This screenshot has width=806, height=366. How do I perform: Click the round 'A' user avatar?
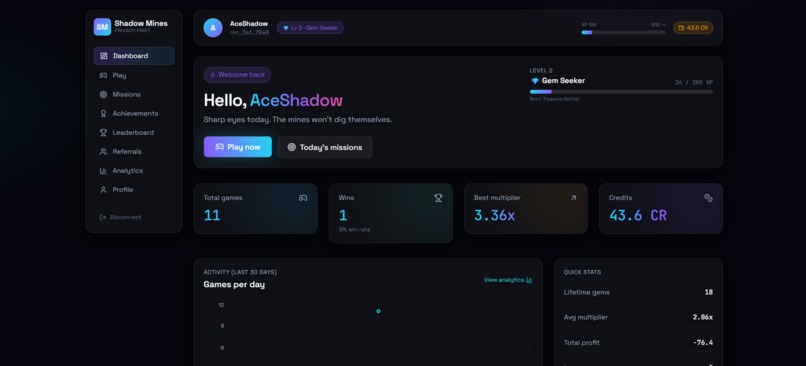(x=213, y=28)
